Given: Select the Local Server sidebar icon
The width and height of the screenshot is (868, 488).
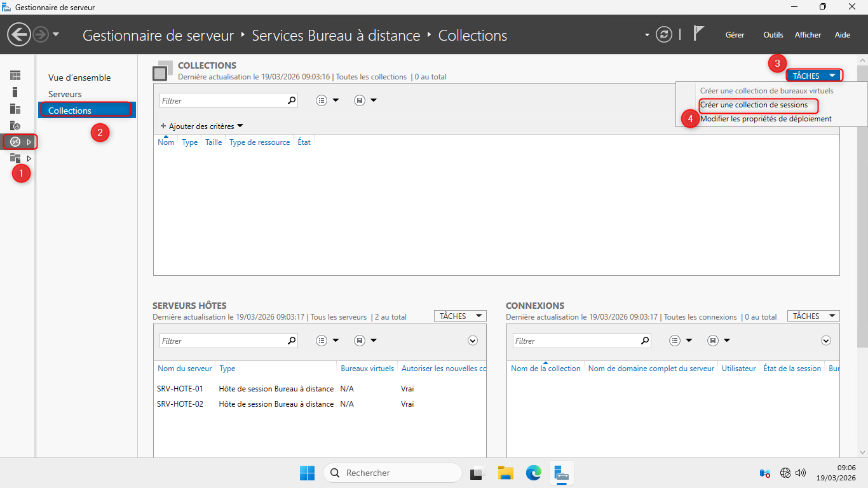Looking at the screenshot, I should pos(15,92).
